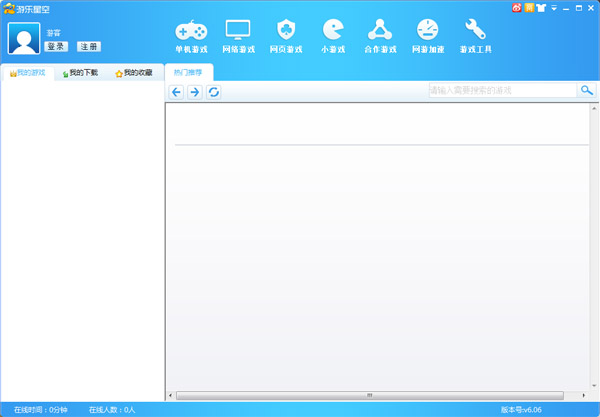Click the game search input field
This screenshot has width=600, height=417.
coord(501,90)
